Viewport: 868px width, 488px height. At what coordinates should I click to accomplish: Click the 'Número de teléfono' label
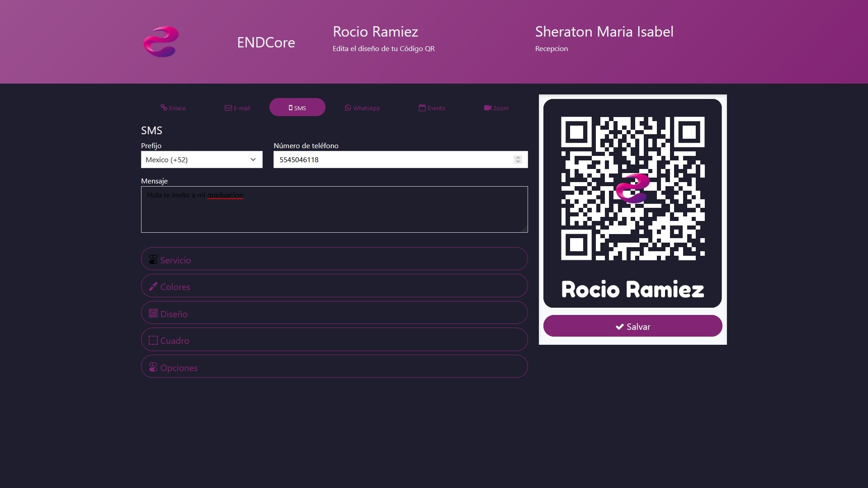(x=306, y=145)
